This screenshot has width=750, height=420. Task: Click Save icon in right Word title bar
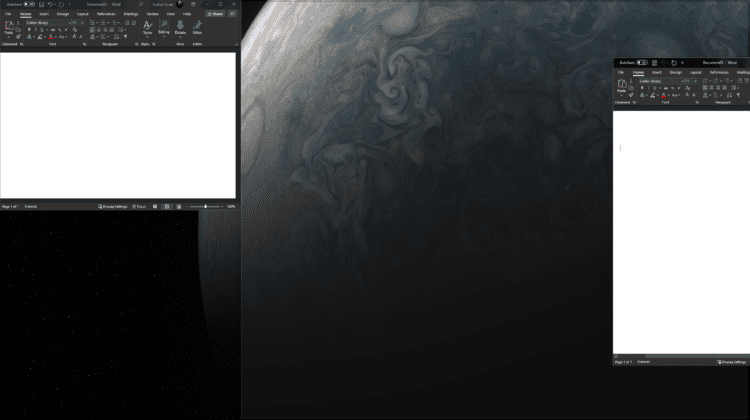pyautogui.click(x=654, y=63)
